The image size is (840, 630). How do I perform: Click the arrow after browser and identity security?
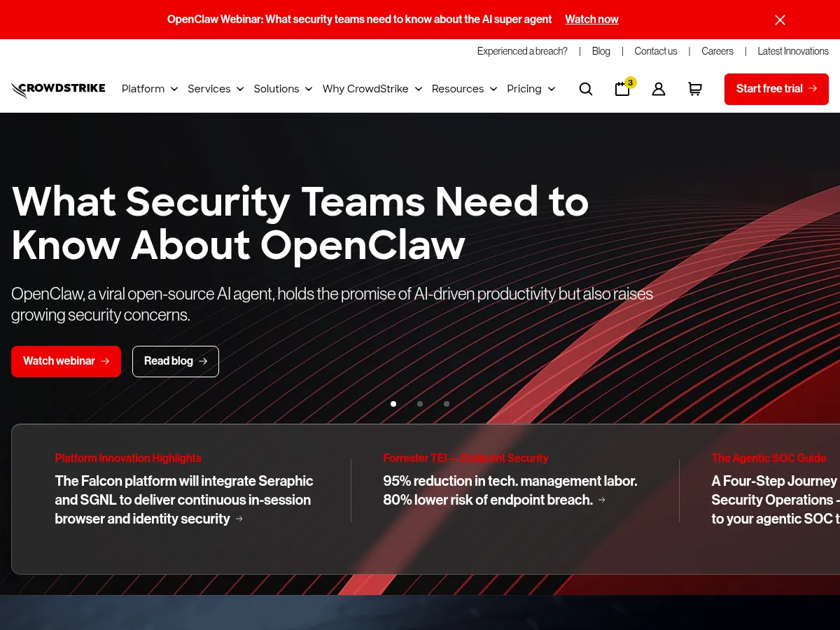[239, 519]
